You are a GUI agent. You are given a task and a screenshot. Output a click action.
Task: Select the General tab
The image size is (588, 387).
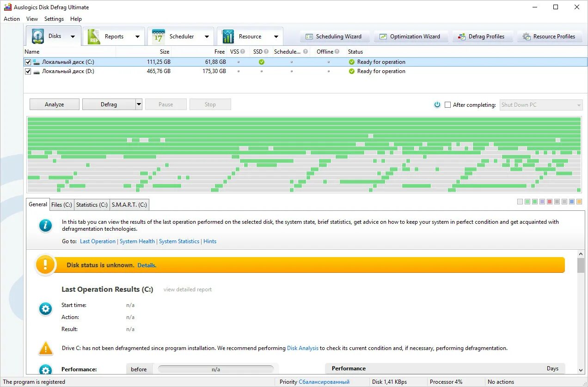38,204
